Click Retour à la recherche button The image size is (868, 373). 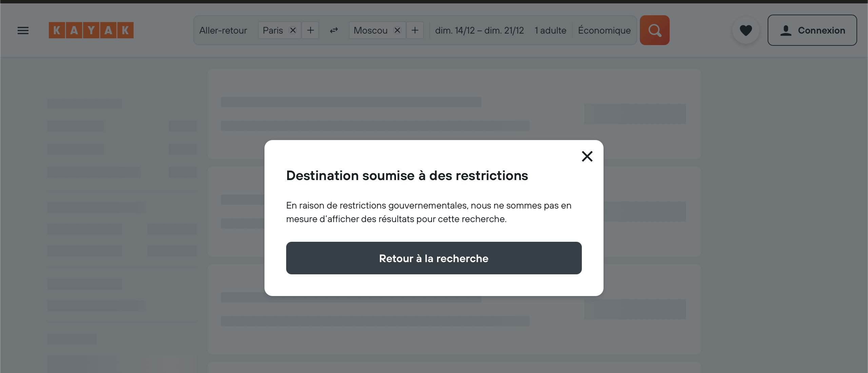434,258
